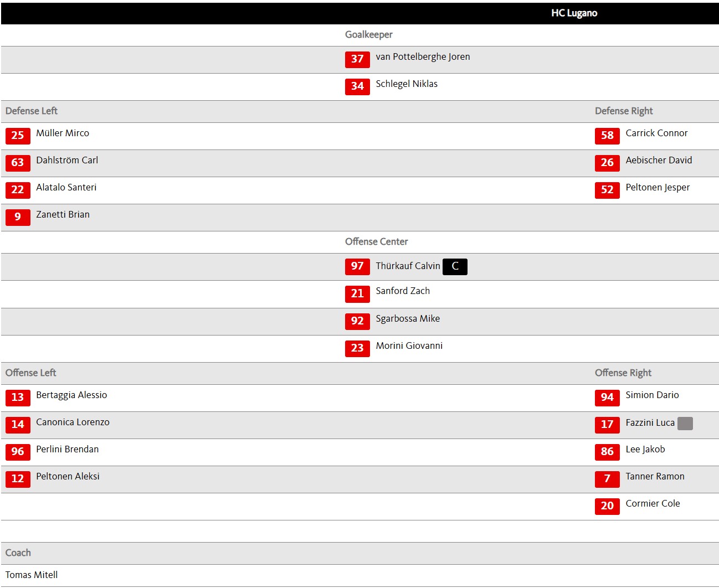The width and height of the screenshot is (719, 588).
Task: Click the gray badge next to Fazzini Luca
Action: click(x=685, y=424)
